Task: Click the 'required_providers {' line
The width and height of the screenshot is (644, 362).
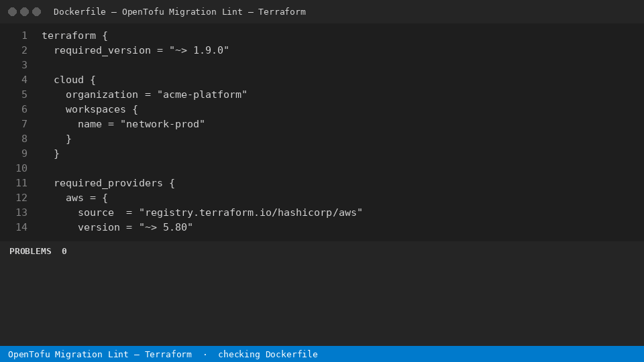Action: (x=114, y=183)
